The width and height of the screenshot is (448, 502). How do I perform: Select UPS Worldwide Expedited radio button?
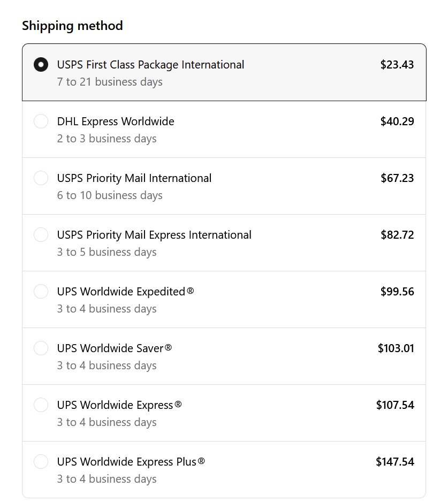coord(41,291)
